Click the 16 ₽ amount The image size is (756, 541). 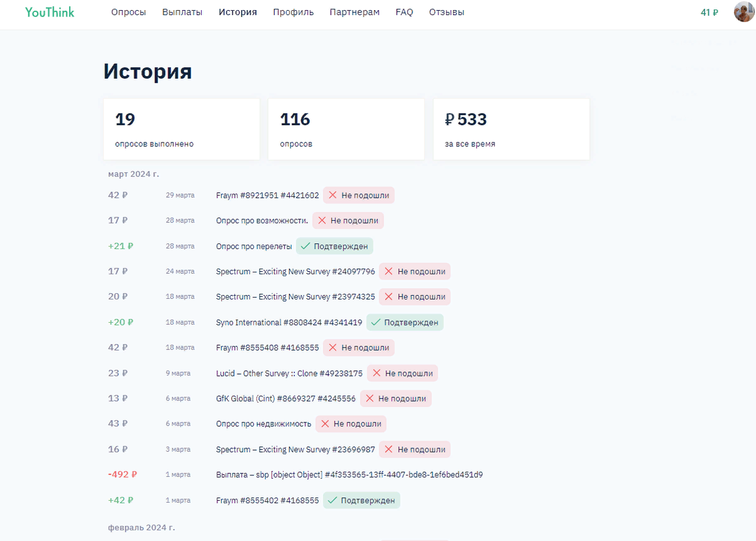118,450
